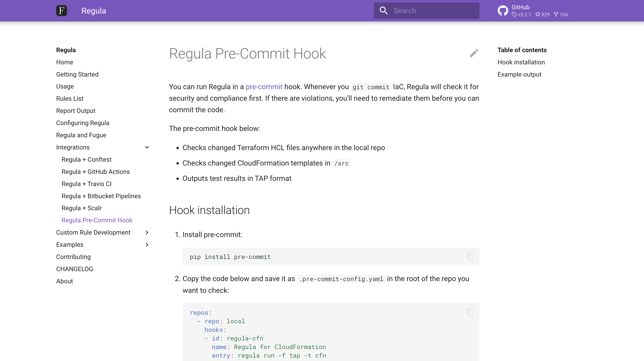644x361 pixels.
Task: Click 'Outputs test results in TAP format' bullet
Action: point(237,178)
